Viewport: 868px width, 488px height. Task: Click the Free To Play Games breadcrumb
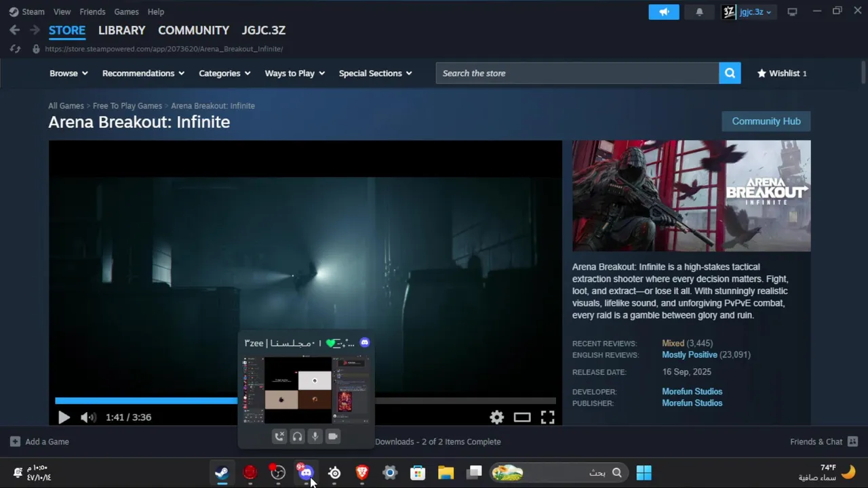[x=127, y=106]
